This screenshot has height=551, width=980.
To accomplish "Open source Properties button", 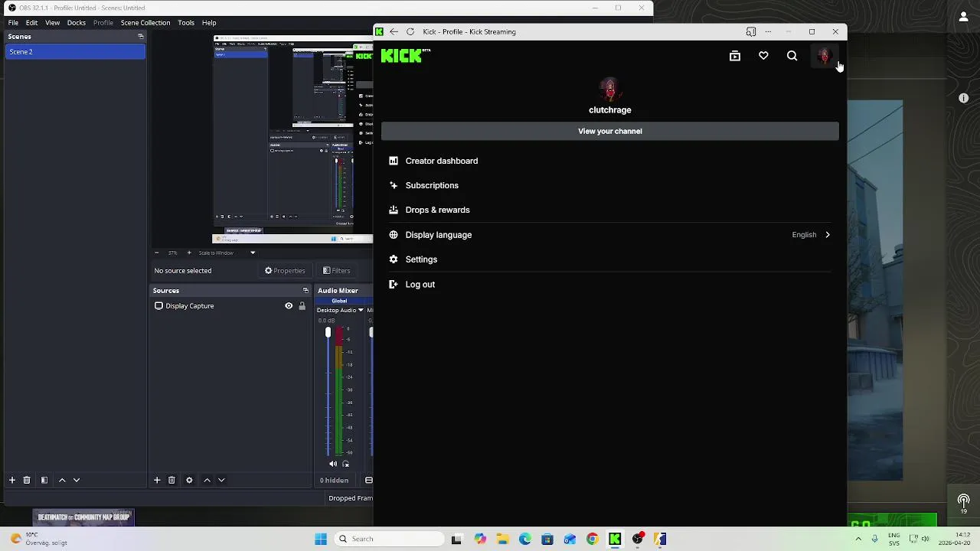I will (285, 270).
